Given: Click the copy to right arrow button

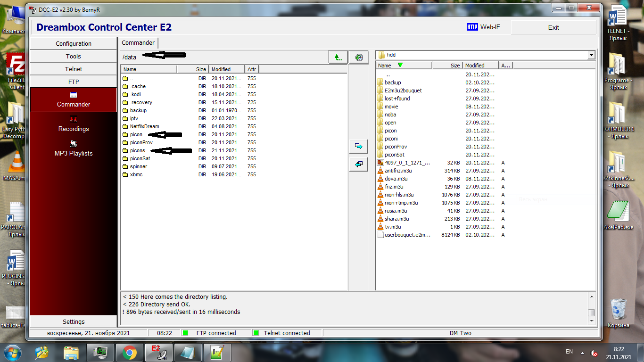Looking at the screenshot, I should tap(358, 147).
